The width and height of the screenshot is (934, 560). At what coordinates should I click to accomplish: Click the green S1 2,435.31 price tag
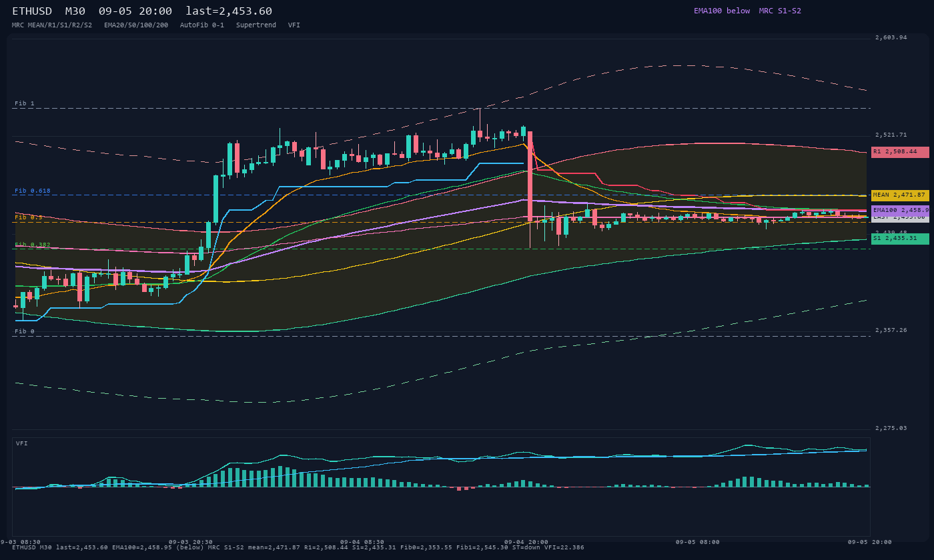pos(900,239)
